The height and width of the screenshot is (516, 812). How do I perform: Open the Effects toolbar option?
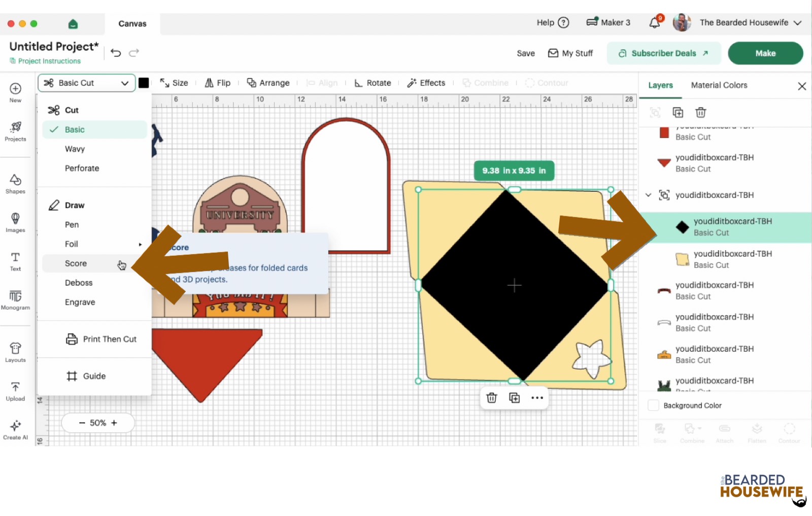pyautogui.click(x=426, y=83)
